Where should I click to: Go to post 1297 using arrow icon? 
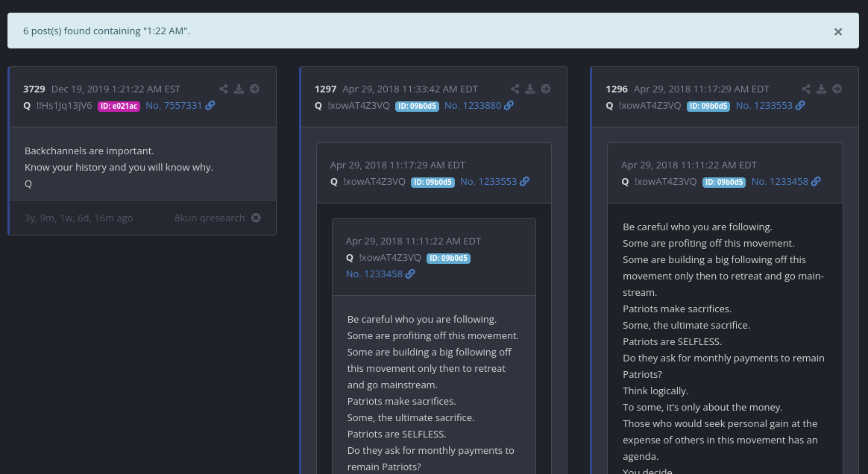tap(546, 89)
